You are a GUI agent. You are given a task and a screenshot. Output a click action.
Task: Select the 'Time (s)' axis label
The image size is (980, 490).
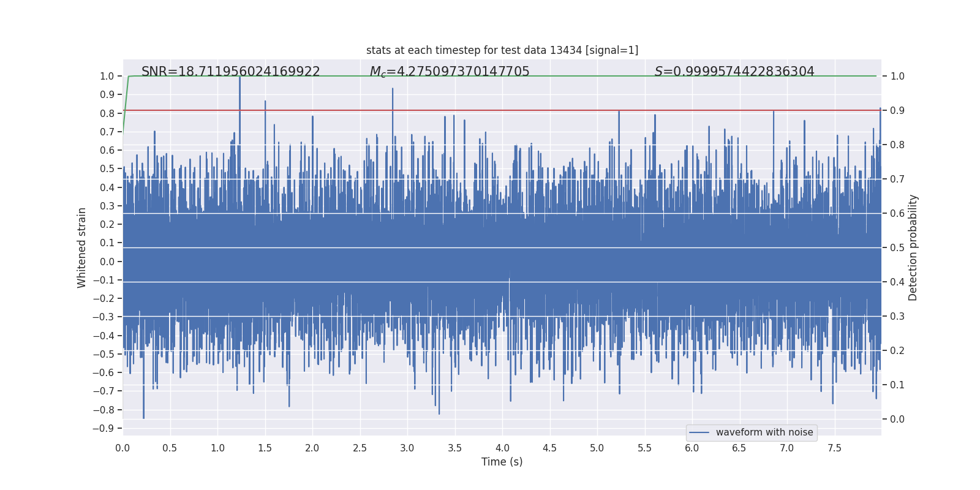click(x=502, y=462)
